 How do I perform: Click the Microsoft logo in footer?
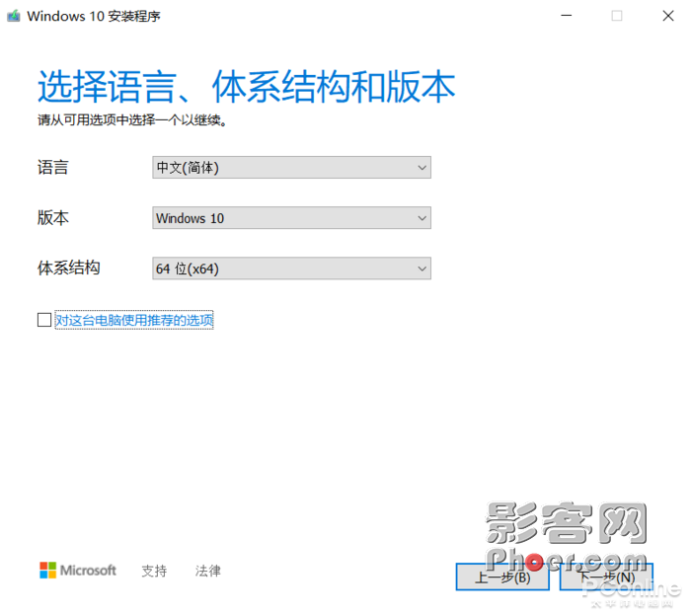78,571
